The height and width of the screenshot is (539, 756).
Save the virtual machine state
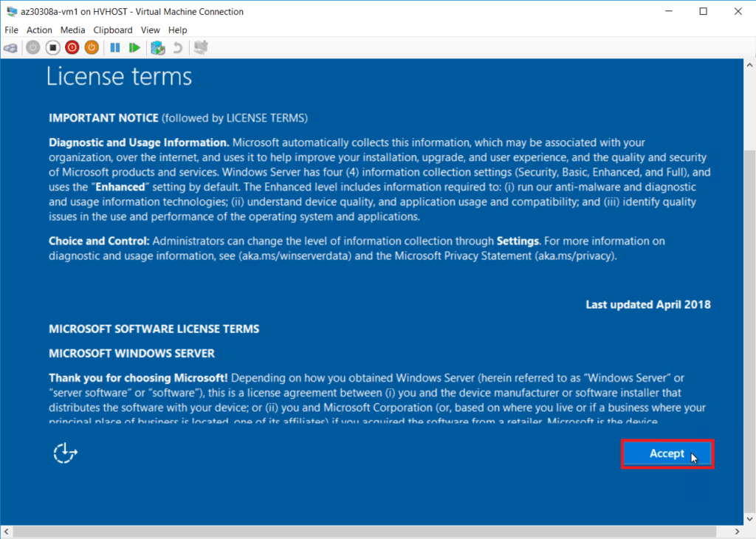pos(92,47)
